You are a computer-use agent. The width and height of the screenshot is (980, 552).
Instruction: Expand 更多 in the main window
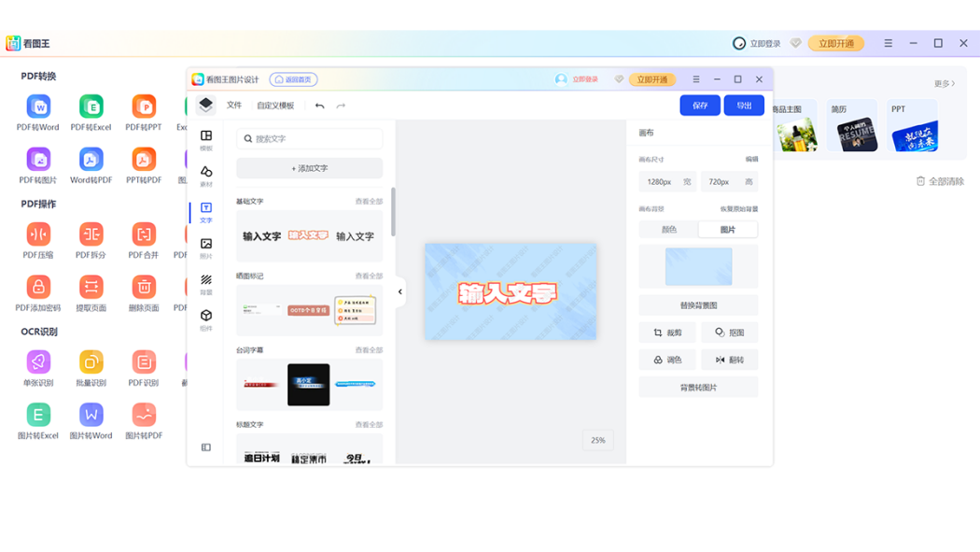tap(945, 83)
